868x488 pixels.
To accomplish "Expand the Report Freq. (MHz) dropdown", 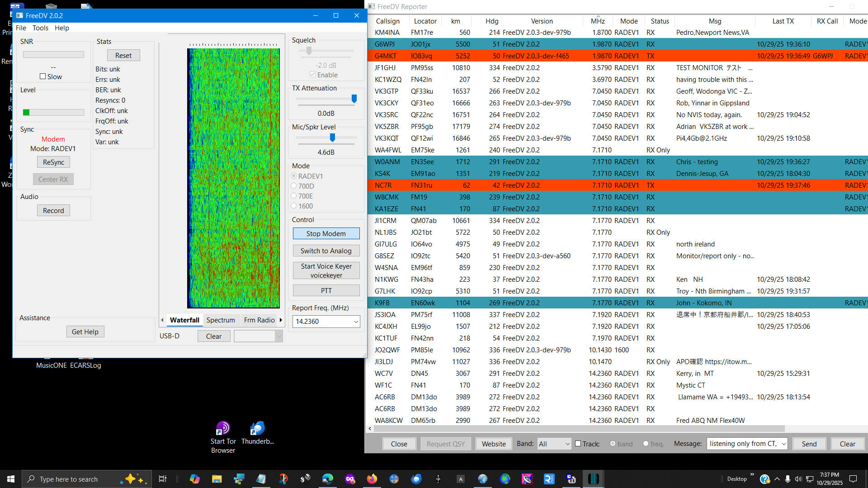I will (356, 322).
